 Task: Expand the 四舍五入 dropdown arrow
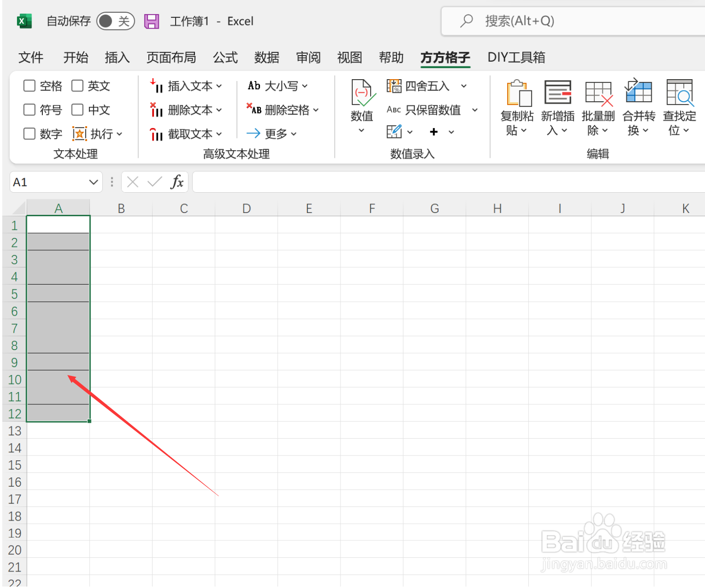464,86
